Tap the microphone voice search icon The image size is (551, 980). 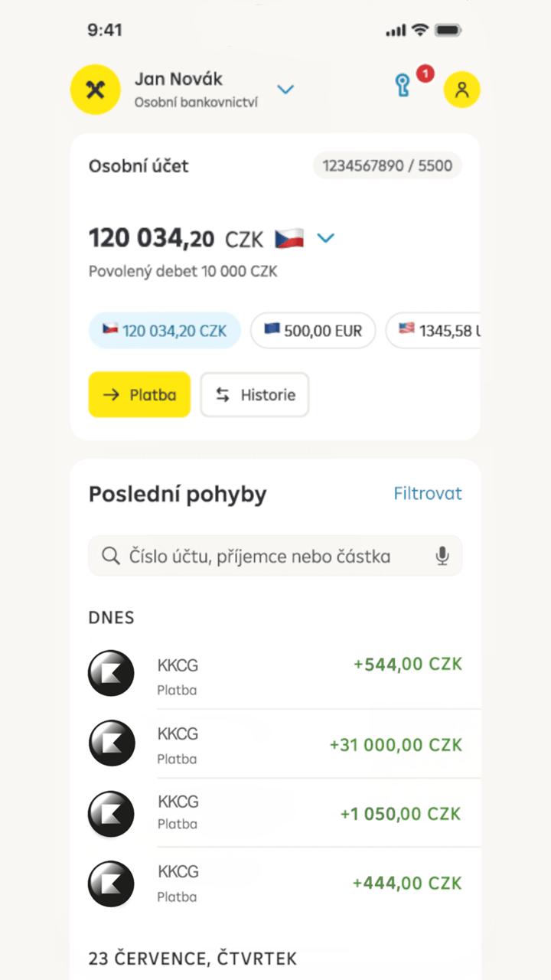[x=442, y=556]
